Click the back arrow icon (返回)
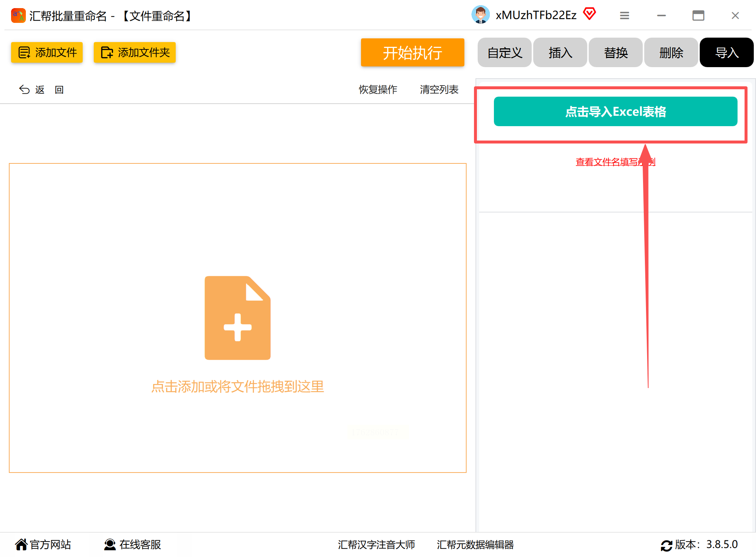Screen dimensions: 756x557 click(x=25, y=90)
